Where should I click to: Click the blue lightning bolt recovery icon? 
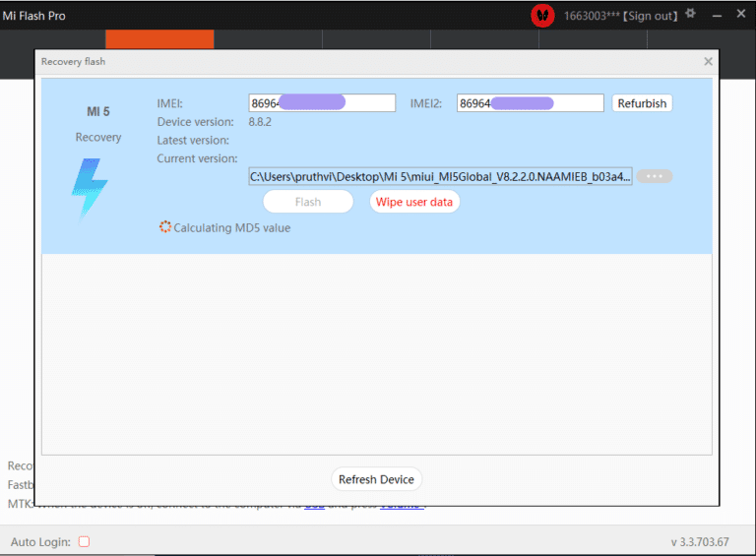click(90, 189)
